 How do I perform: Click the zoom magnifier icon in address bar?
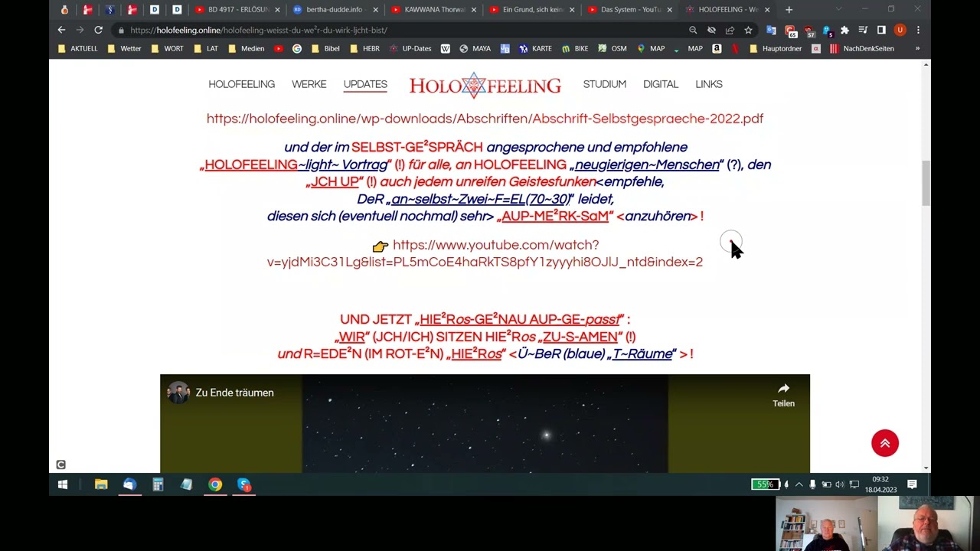[693, 30]
